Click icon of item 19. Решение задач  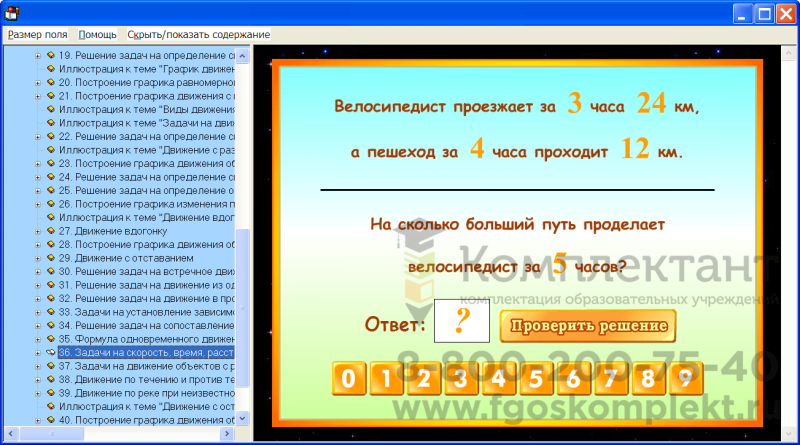(x=51, y=55)
